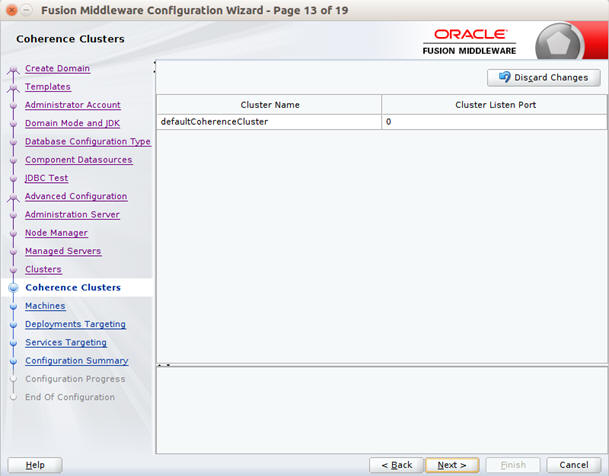This screenshot has width=609, height=476.
Task: Go to the Create Domain step
Action: click(57, 68)
